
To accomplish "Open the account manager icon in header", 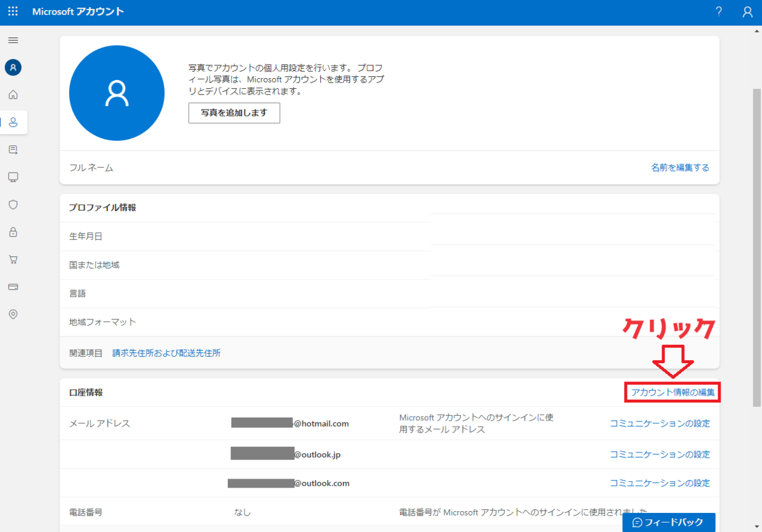I will [747, 11].
